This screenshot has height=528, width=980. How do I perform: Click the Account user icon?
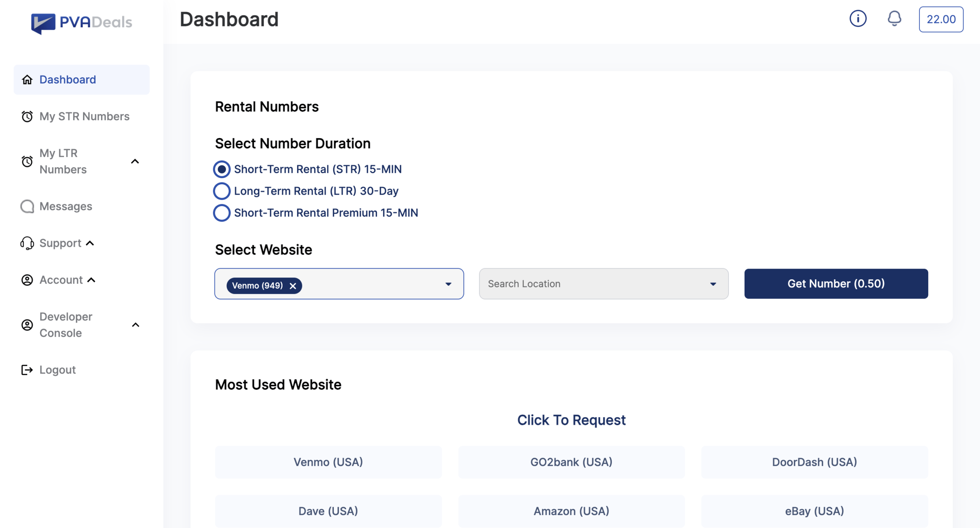pyautogui.click(x=27, y=280)
